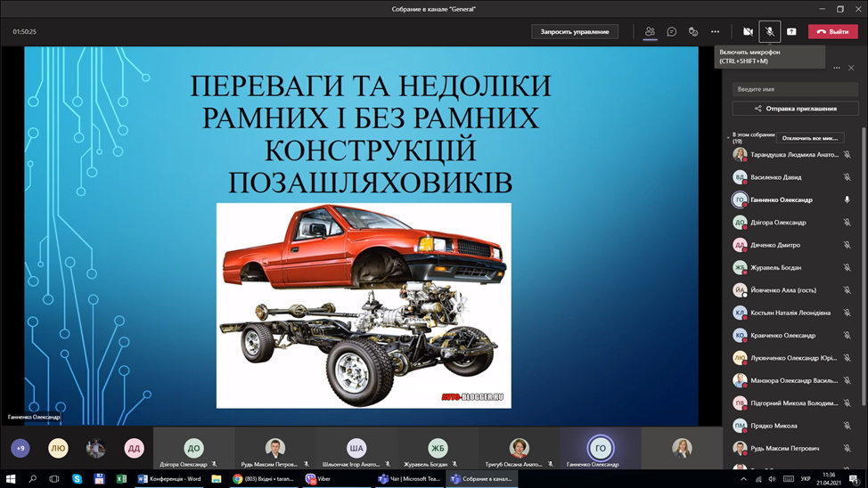The width and height of the screenshot is (868, 488).
Task: Open the notification center icon
Action: pyautogui.click(x=854, y=479)
